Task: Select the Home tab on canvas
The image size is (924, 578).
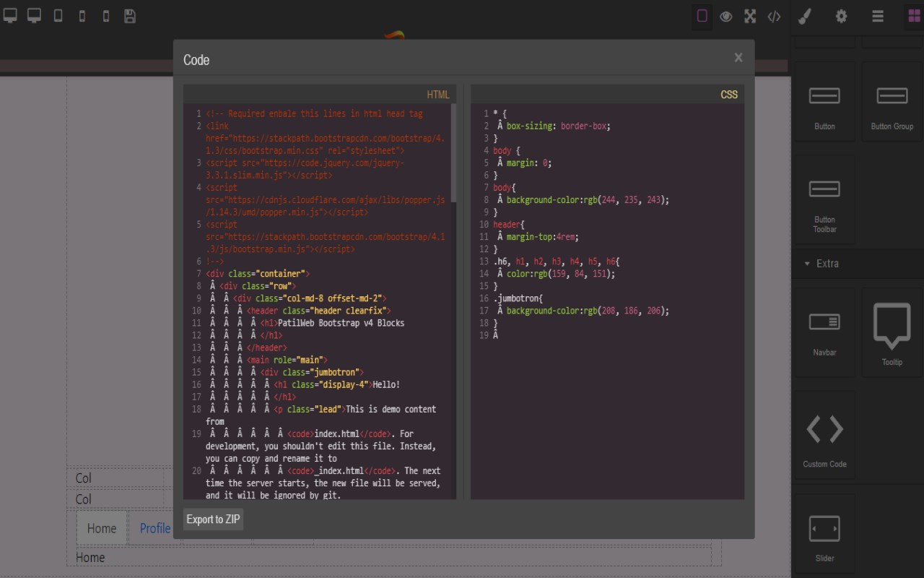Action: (x=102, y=528)
